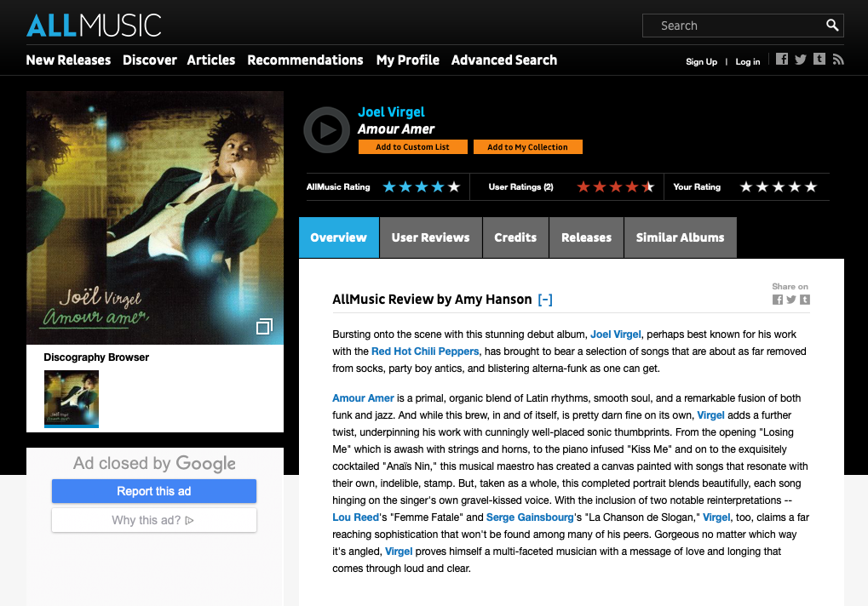The height and width of the screenshot is (606, 868).
Task: Open the header Twitter icon
Action: pyautogui.click(x=801, y=60)
